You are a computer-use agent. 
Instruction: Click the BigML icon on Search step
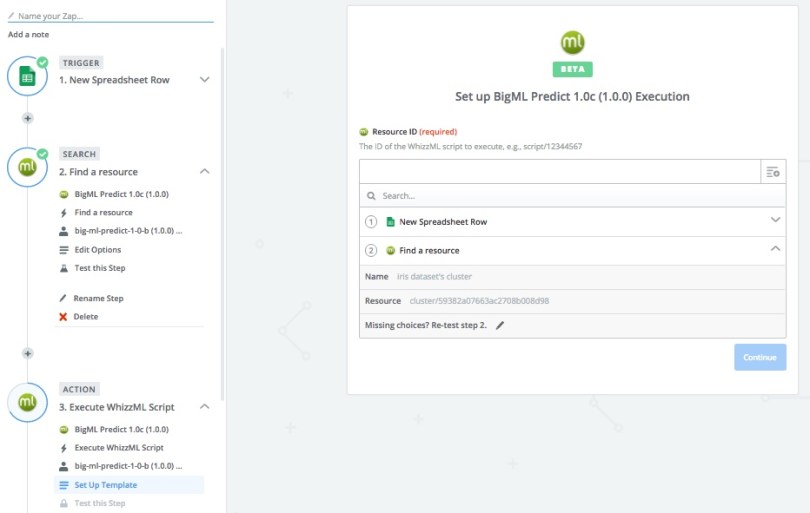[x=27, y=167]
